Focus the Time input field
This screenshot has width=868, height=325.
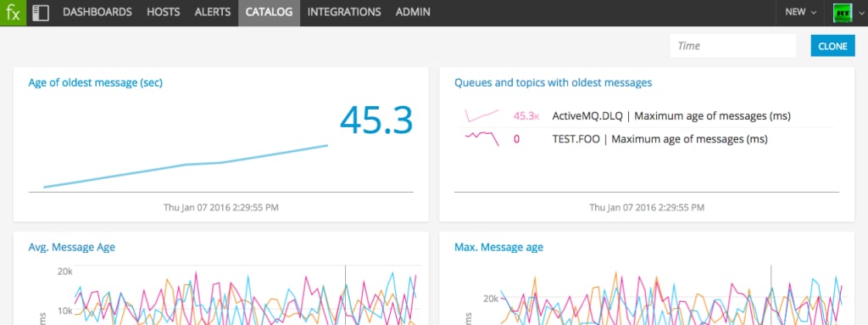pyautogui.click(x=733, y=46)
